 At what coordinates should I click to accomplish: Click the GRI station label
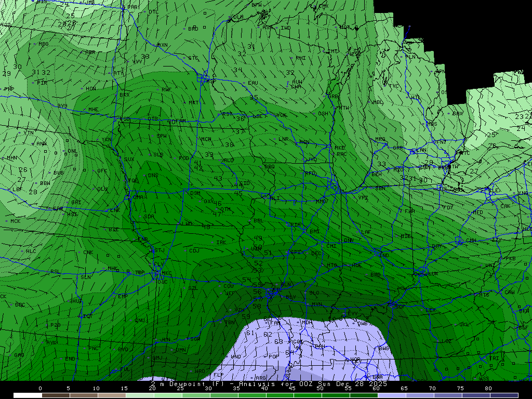pos(76,203)
